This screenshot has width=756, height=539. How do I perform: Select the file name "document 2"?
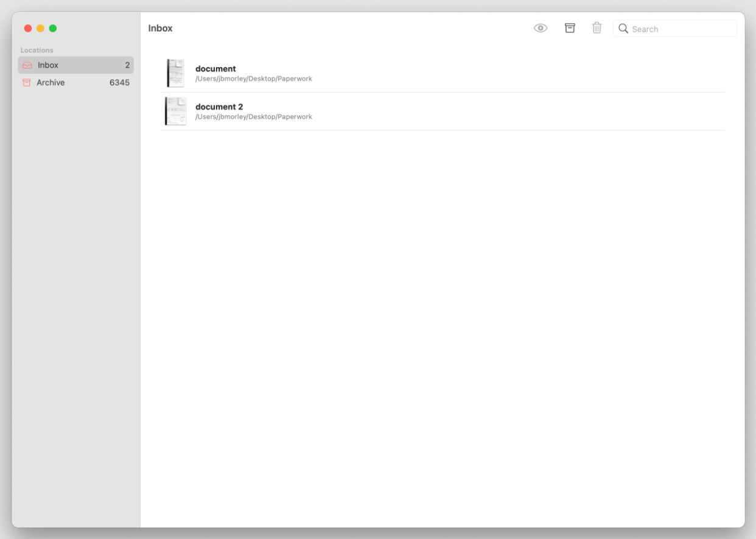pyautogui.click(x=219, y=107)
